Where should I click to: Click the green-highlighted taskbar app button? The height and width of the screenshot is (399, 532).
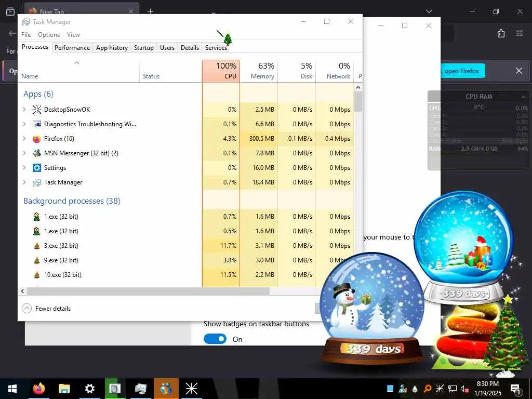(115, 389)
